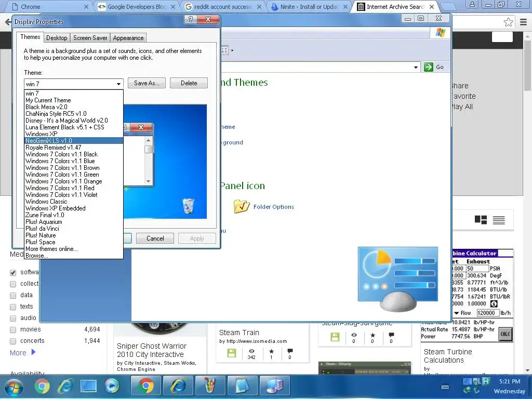532x399 pixels.
Task: Open Sniper Ghost Warrior 2010 item title
Action: (151, 350)
